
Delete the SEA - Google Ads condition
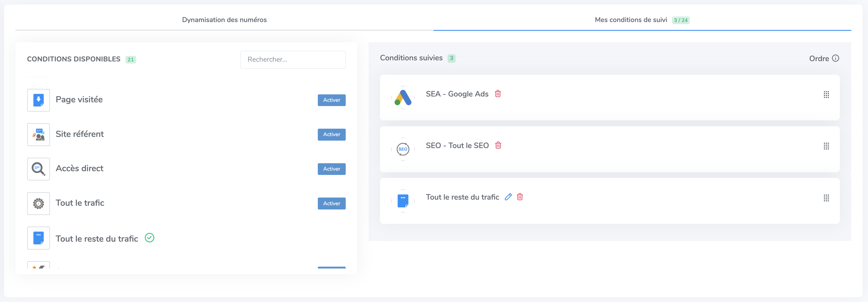point(498,94)
